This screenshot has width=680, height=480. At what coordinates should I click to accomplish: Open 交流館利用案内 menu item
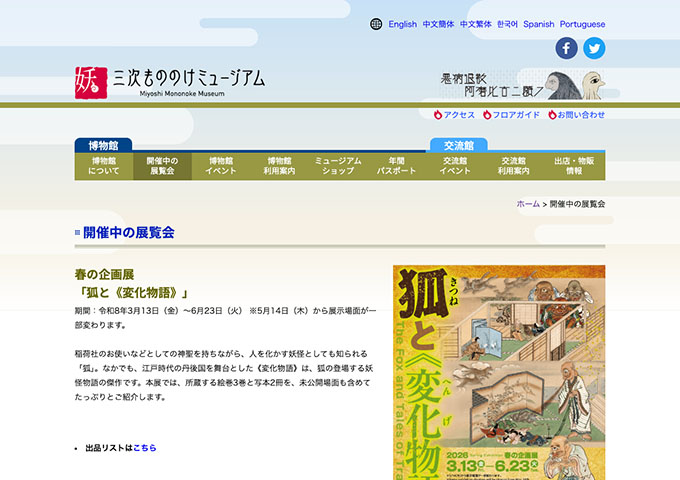pos(513,166)
